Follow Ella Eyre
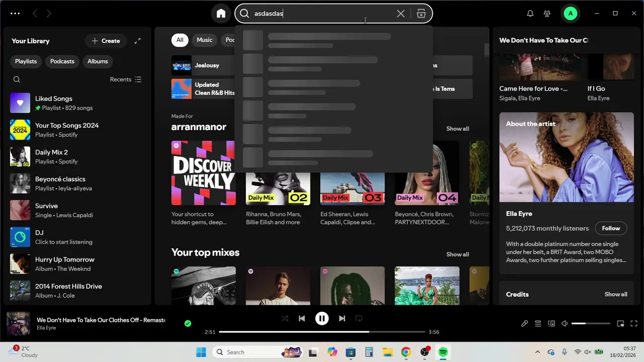The height and width of the screenshot is (362, 644). click(x=611, y=228)
